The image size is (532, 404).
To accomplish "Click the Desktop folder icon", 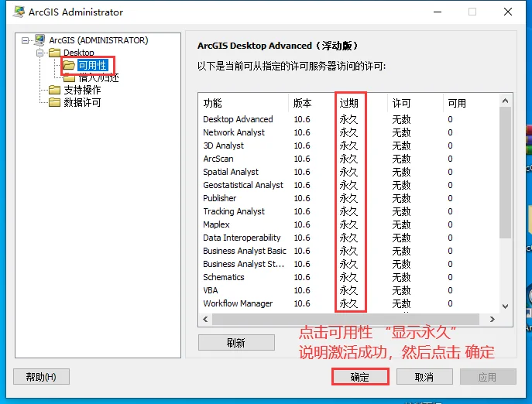I will (55, 53).
